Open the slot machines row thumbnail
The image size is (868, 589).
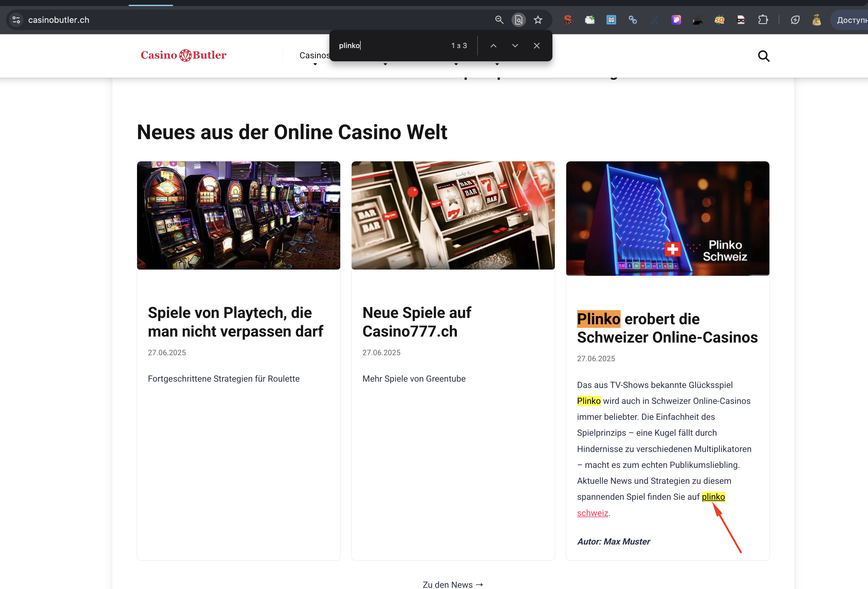pos(239,215)
